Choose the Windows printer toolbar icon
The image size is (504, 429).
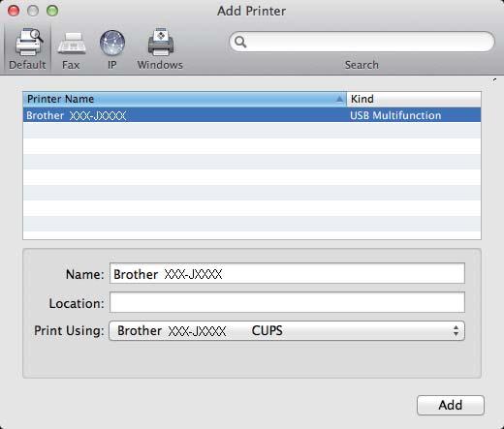coord(161,43)
